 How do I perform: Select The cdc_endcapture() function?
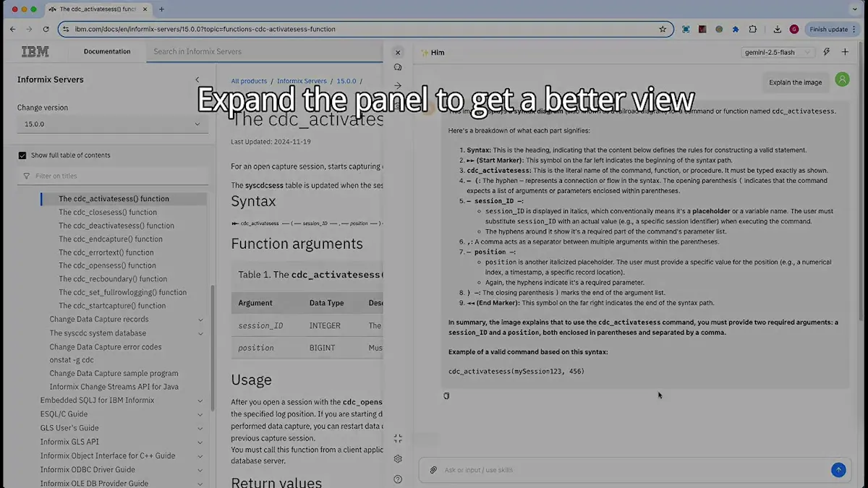coord(111,239)
